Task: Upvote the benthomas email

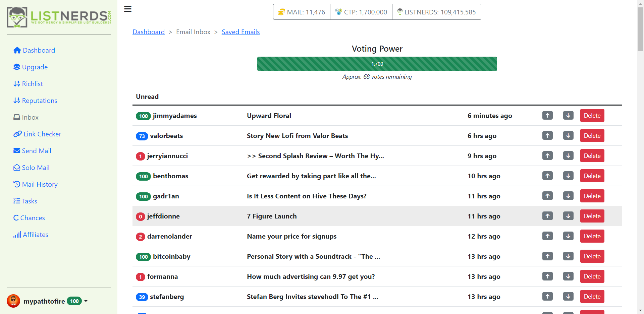Action: click(x=547, y=176)
